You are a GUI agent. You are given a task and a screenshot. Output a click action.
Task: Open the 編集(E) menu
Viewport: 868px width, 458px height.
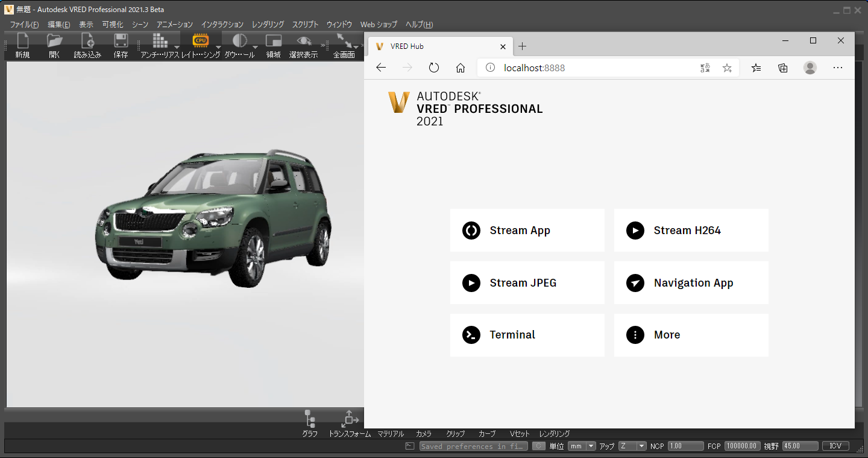pyautogui.click(x=59, y=25)
